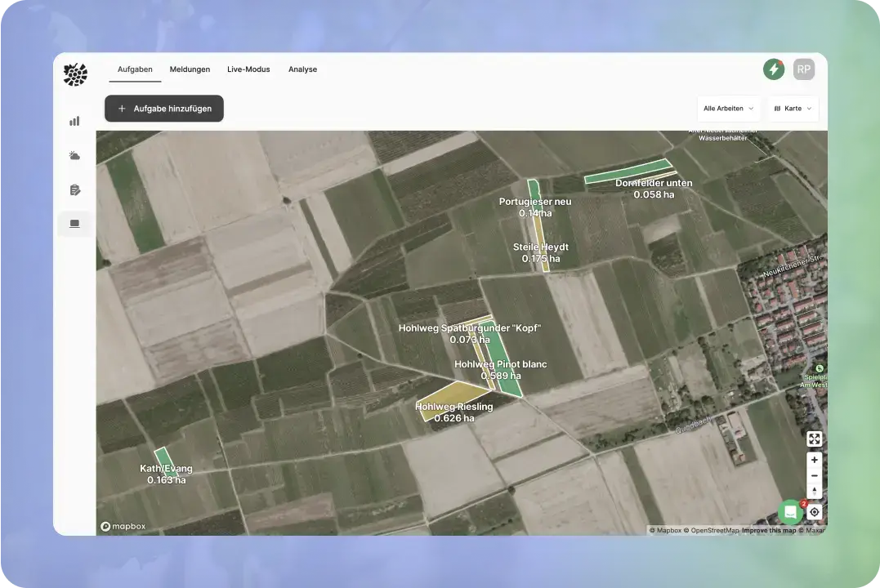Open the green chat widget
Image resolution: width=880 pixels, height=588 pixels.
[x=790, y=512]
